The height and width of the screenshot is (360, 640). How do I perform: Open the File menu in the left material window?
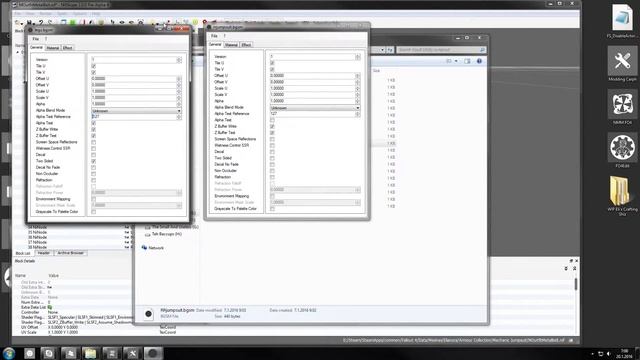[36, 39]
